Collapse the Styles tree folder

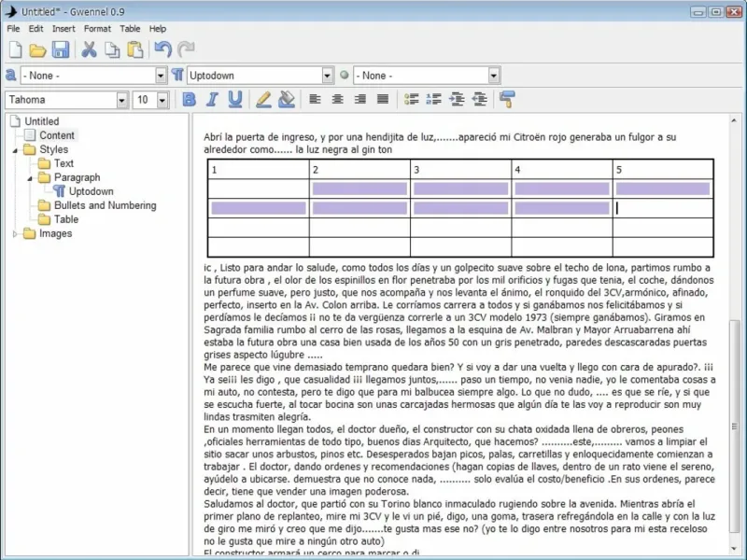(x=15, y=150)
